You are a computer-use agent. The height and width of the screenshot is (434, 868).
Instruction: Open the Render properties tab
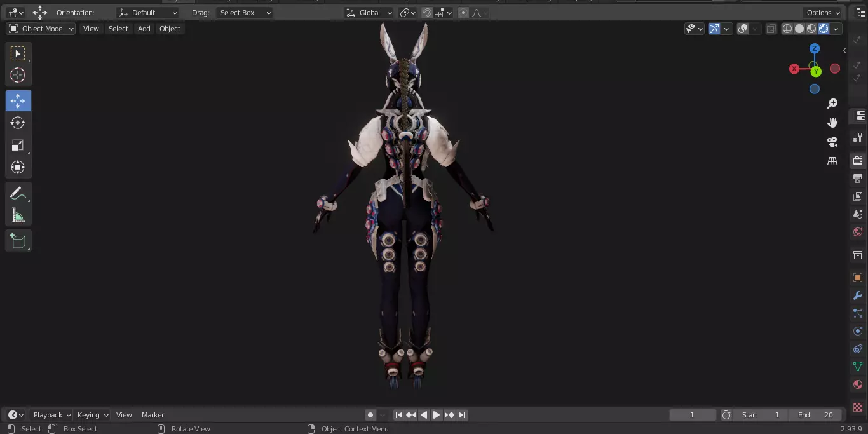point(858,160)
